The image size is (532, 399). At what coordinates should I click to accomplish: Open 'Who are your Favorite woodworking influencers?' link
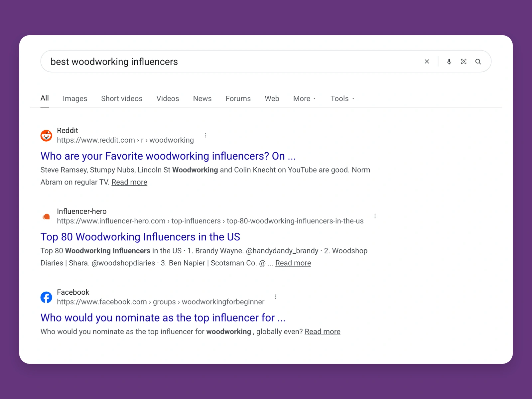tap(168, 156)
